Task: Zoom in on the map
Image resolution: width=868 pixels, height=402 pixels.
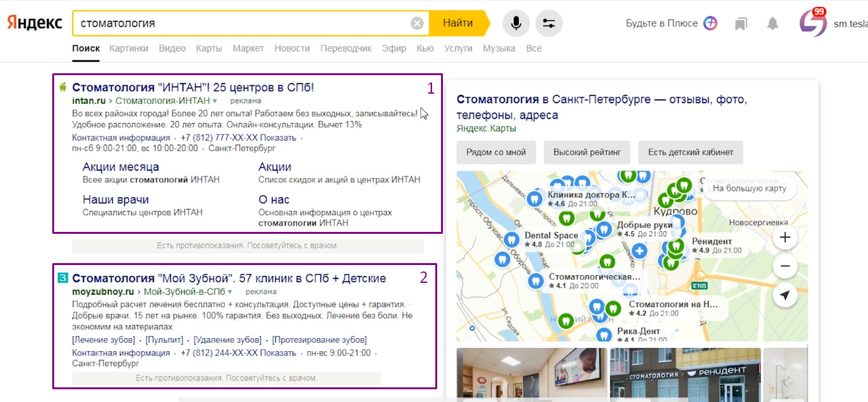Action: (x=785, y=238)
